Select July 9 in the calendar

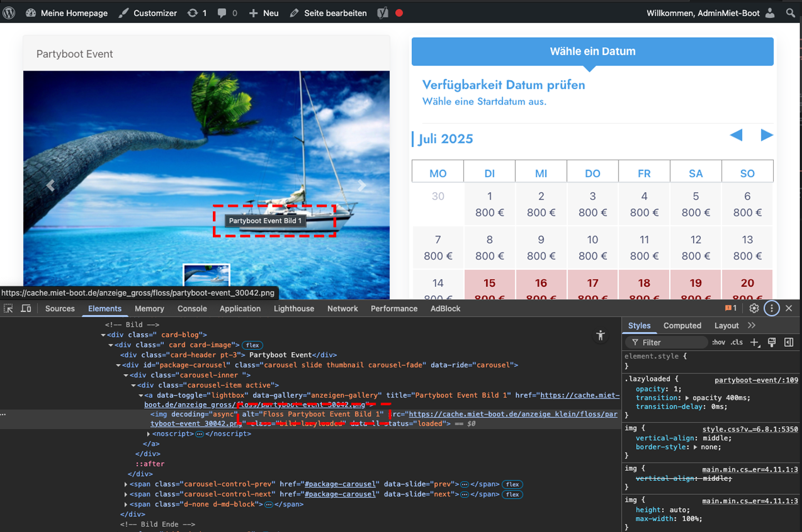click(x=541, y=247)
